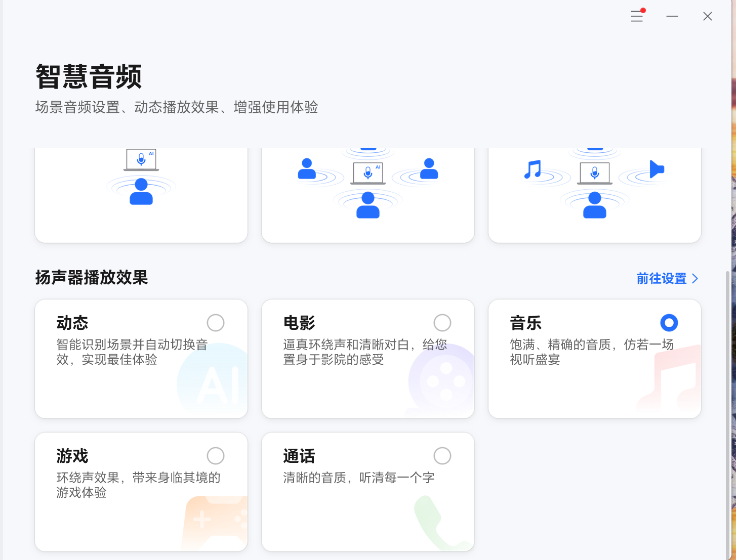736x560 pixels.
Task: Click the AI laptop icon in single-person card
Action: click(141, 160)
